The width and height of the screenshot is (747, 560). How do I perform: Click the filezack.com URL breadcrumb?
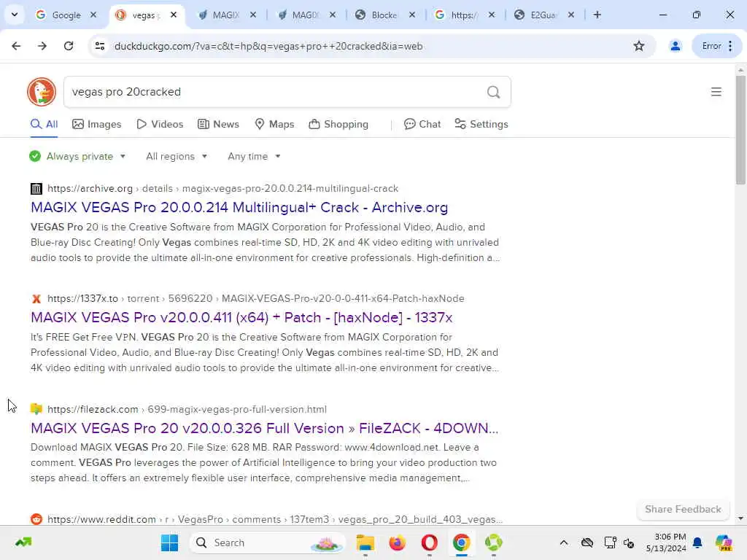(187, 409)
